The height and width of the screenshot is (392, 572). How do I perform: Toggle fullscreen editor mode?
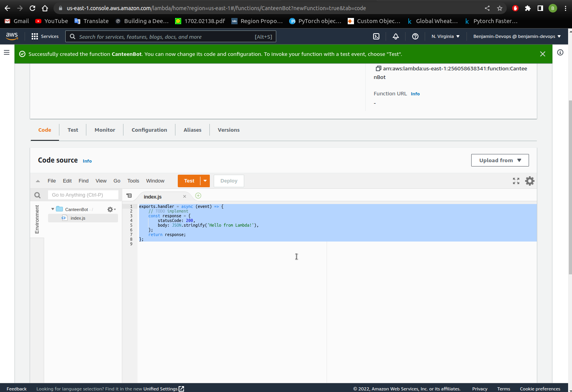[516, 181]
